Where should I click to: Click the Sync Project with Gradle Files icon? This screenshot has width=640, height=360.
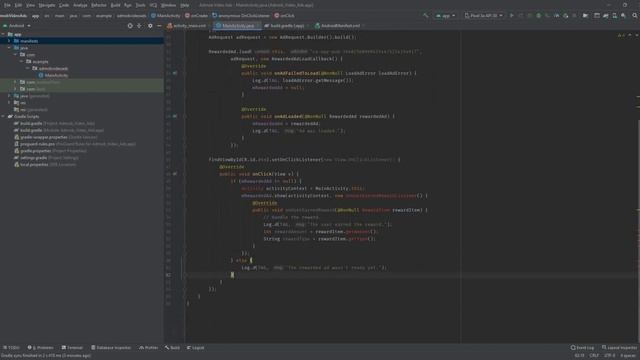pos(606,16)
